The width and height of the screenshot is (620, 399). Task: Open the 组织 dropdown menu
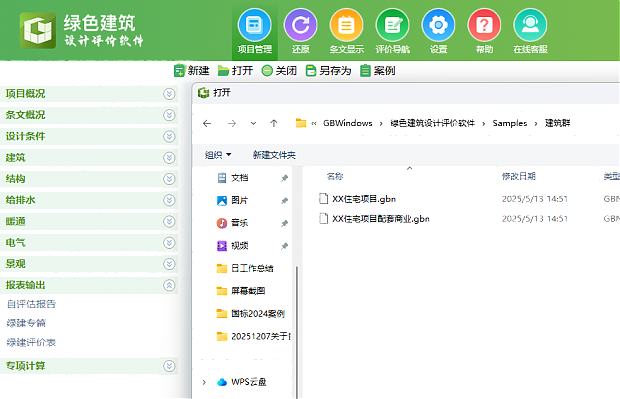click(x=218, y=155)
